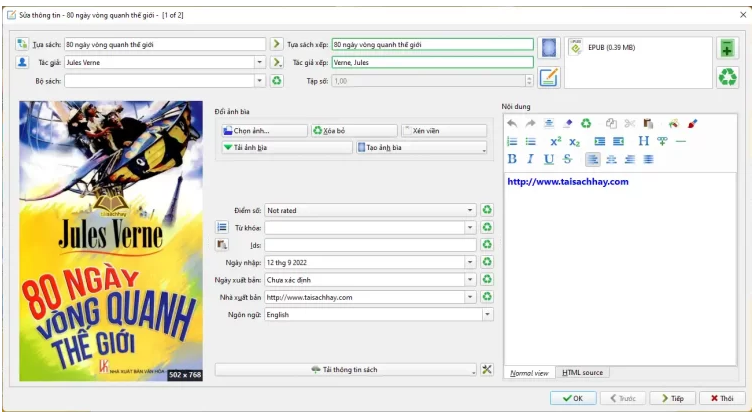The height and width of the screenshot is (412, 752).
Task: Open the manage authors icon beside Tác giả
Action: coord(22,62)
